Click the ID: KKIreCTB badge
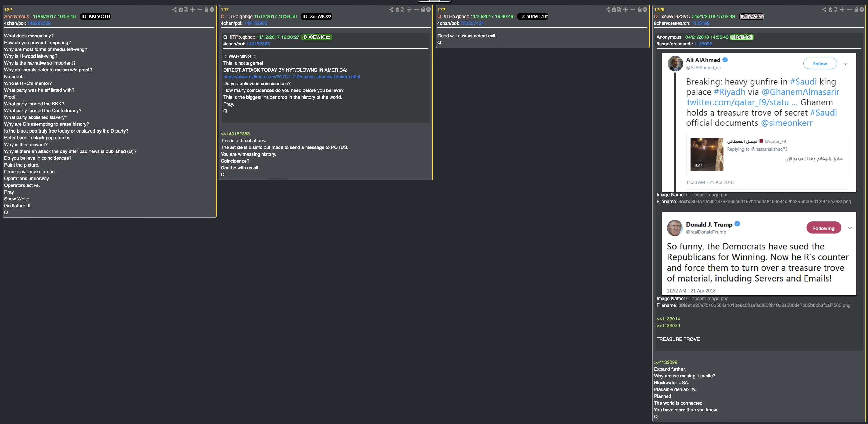868x424 pixels. (95, 16)
